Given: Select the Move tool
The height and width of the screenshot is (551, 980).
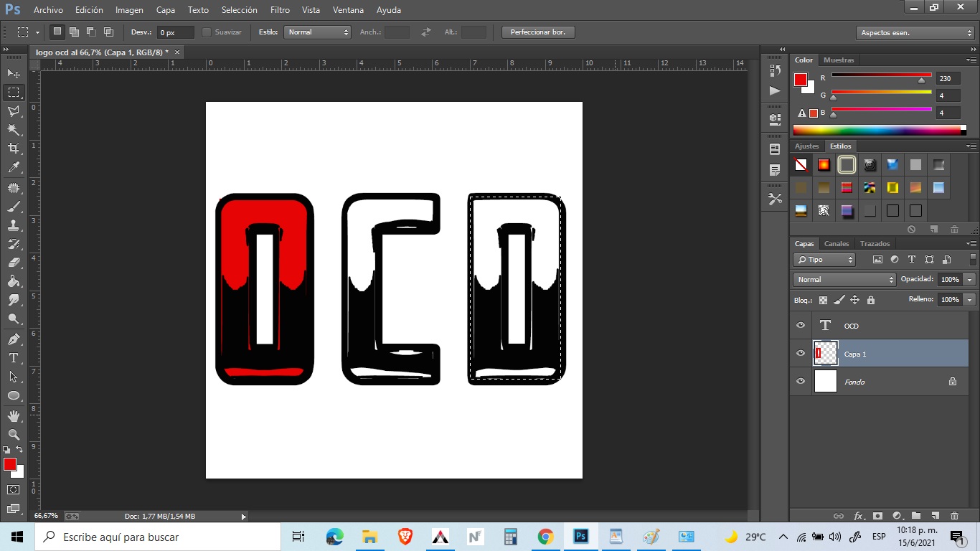Looking at the screenshot, I should click(x=14, y=73).
